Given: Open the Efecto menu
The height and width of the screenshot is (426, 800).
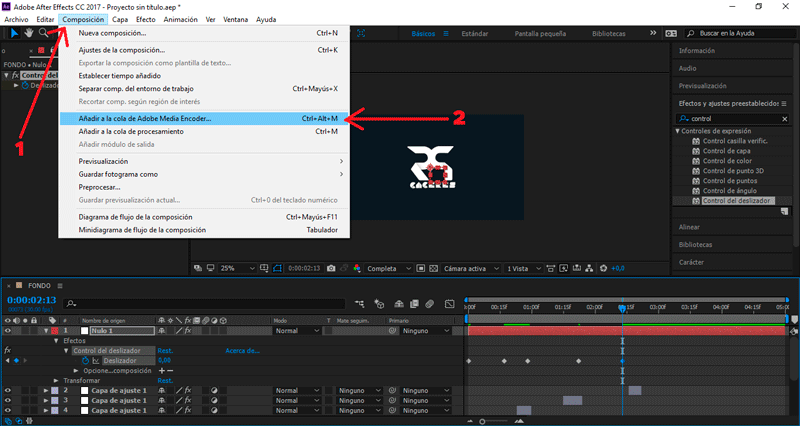Looking at the screenshot, I should [145, 19].
